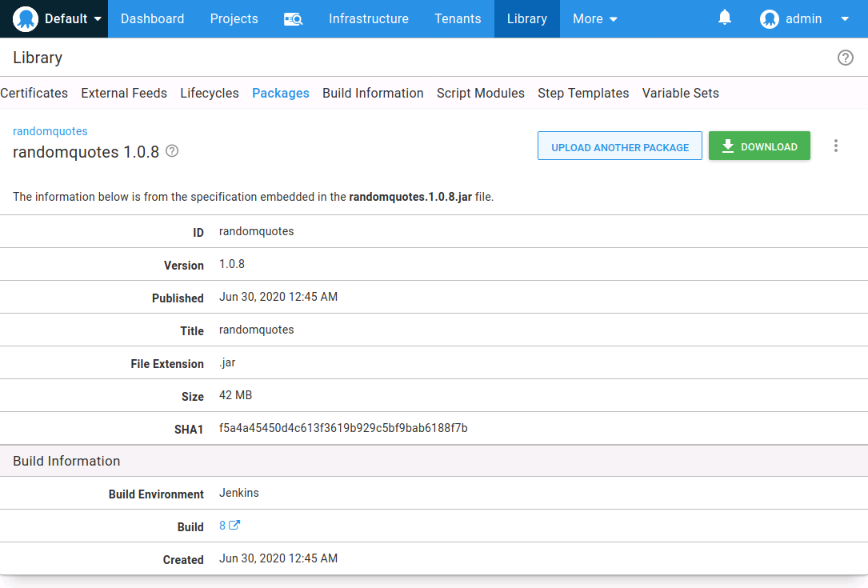The width and height of the screenshot is (868, 588).
Task: Select the Variable Sets tab
Action: tap(680, 93)
